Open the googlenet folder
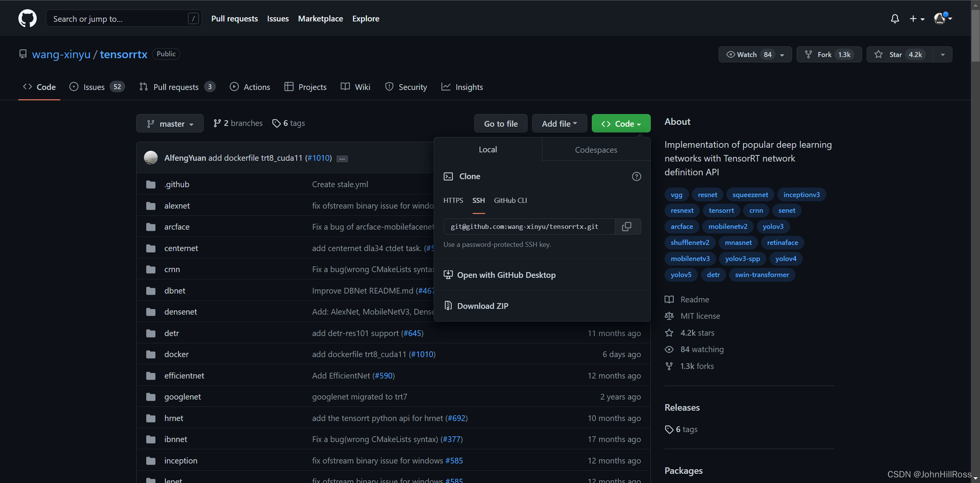 (x=183, y=397)
